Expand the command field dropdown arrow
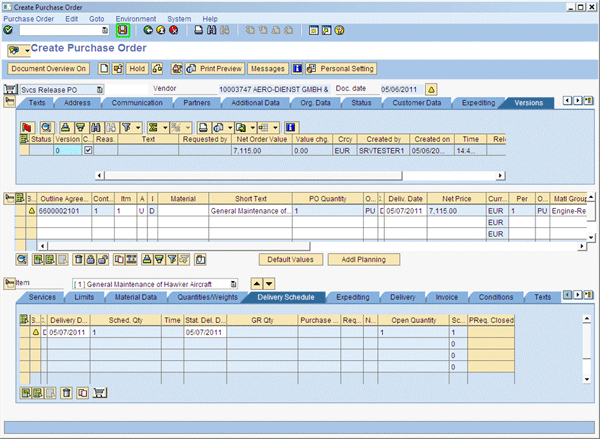The width and height of the screenshot is (600, 439). [x=107, y=30]
